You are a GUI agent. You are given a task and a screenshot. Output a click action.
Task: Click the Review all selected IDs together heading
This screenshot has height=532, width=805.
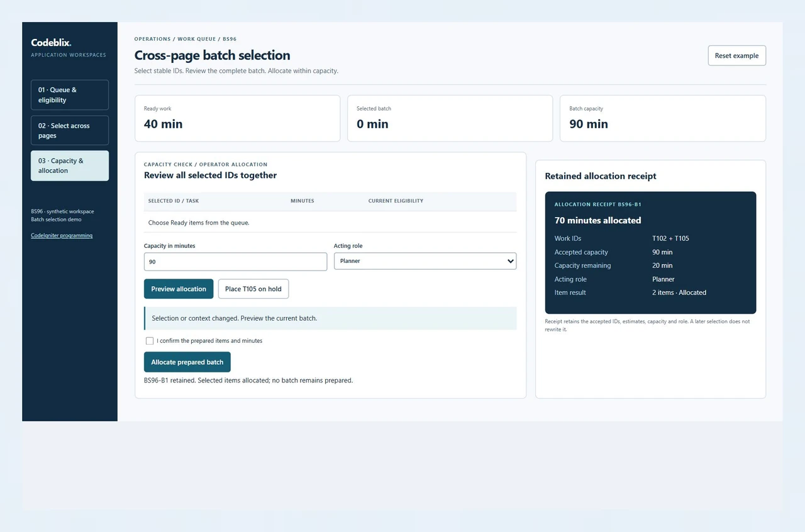tap(210, 175)
